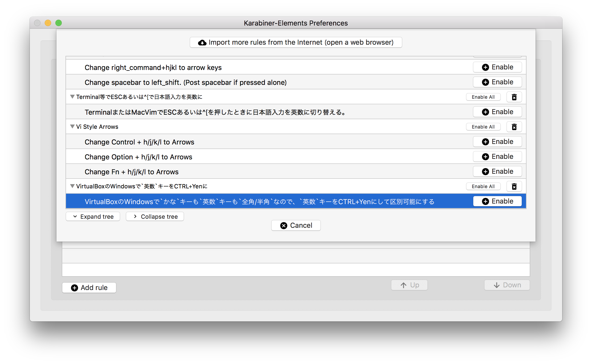This screenshot has width=592, height=364.
Task: Cancel the rule import sheet
Action: coord(296,225)
